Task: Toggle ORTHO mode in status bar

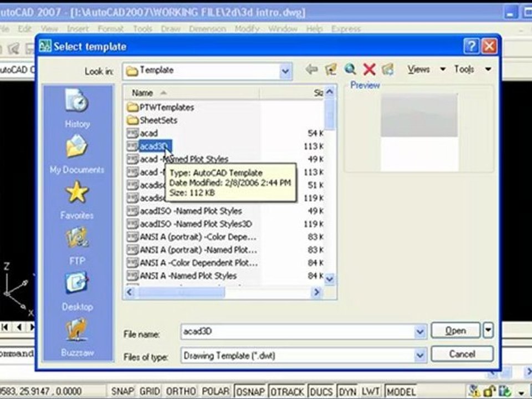Action: 181,391
